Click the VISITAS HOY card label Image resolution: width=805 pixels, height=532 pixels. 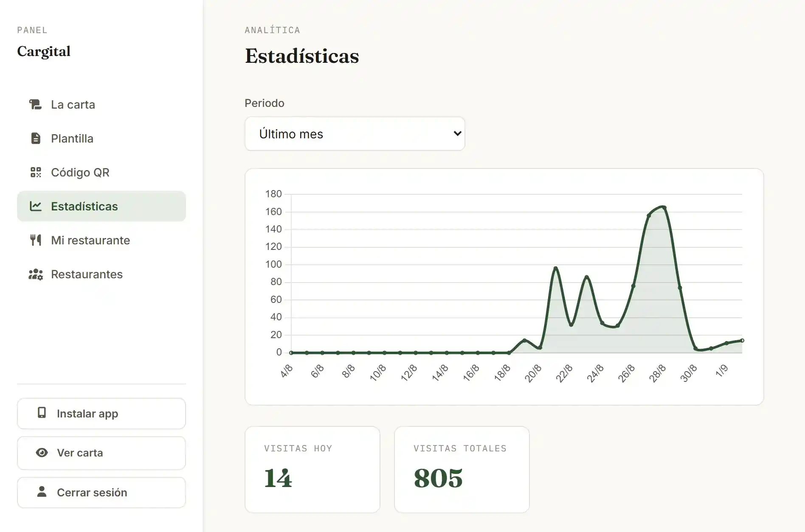[x=298, y=448]
